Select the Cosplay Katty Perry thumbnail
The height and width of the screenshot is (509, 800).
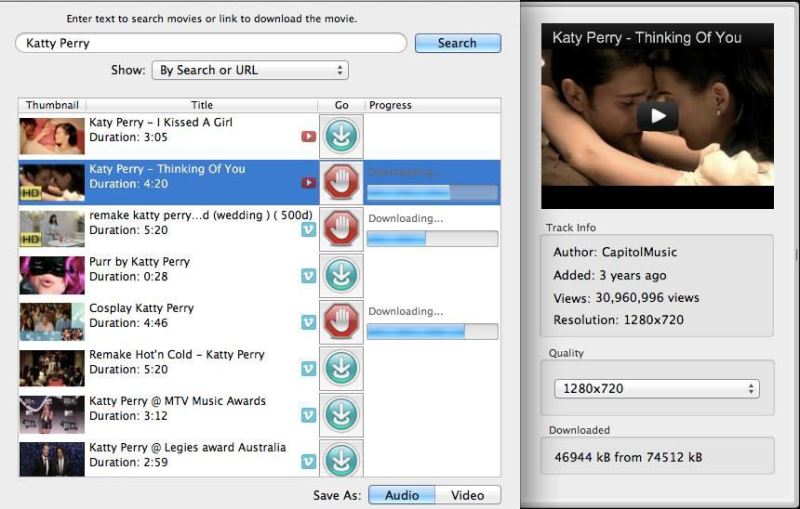click(52, 322)
